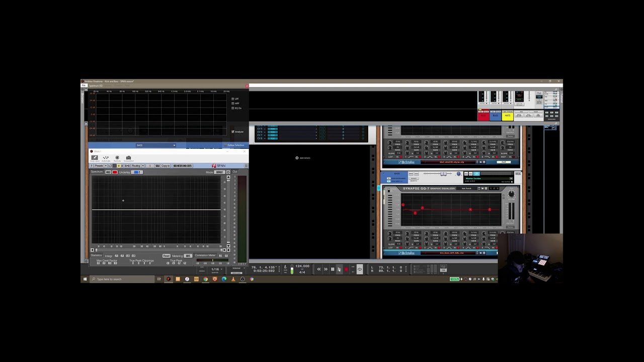Open Chrome from the Windows taskbar
This screenshot has width=644, height=362.
[205, 279]
